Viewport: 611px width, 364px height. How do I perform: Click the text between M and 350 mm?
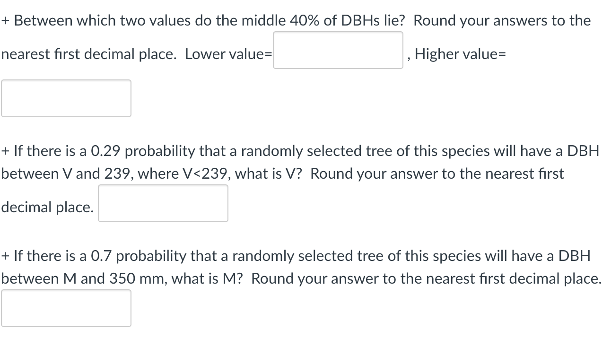point(81,278)
